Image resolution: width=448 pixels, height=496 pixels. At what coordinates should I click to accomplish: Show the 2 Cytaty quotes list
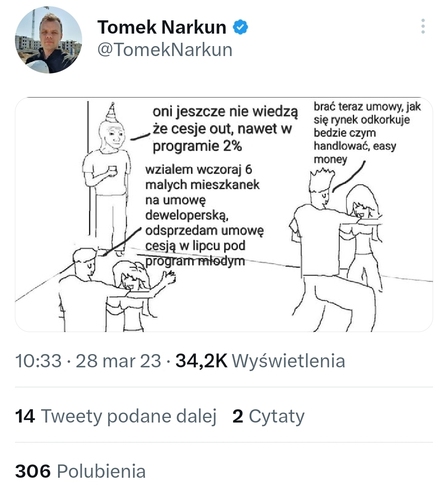tap(268, 416)
